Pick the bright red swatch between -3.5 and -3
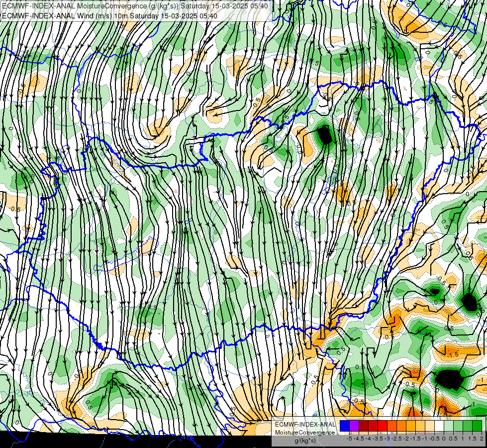The image size is (487, 448). coord(383,426)
